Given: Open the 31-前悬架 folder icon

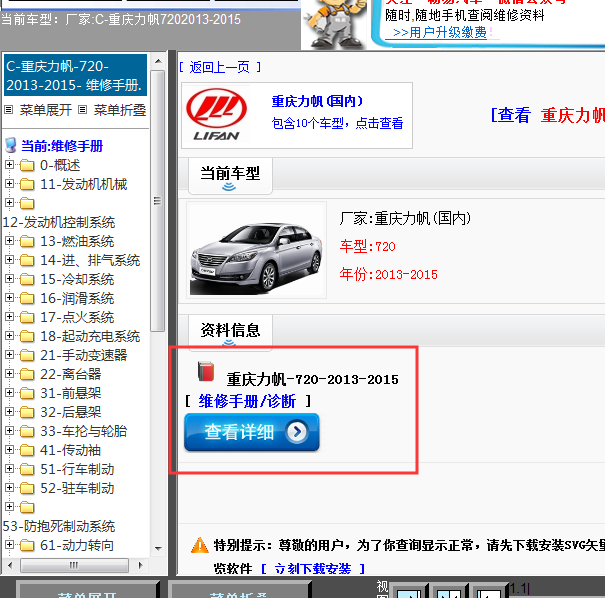Looking at the screenshot, I should coord(27,393).
